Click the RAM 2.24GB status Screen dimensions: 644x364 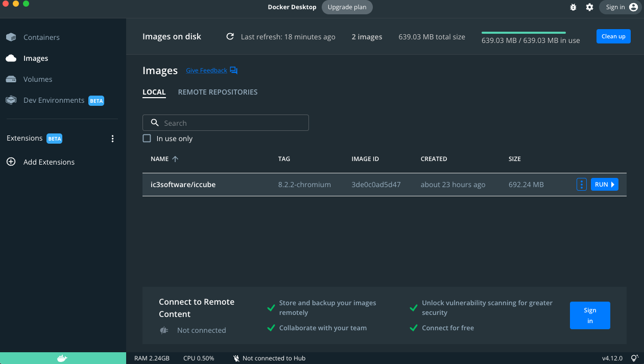(152, 358)
